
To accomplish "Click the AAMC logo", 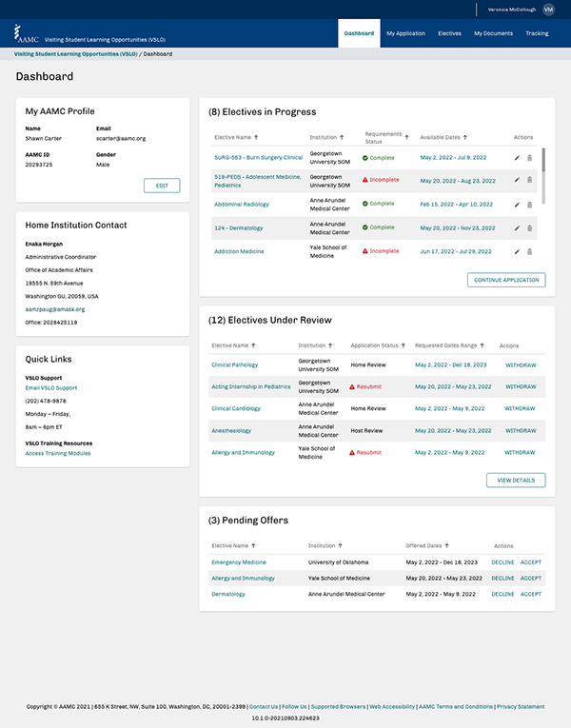I will click(27, 33).
